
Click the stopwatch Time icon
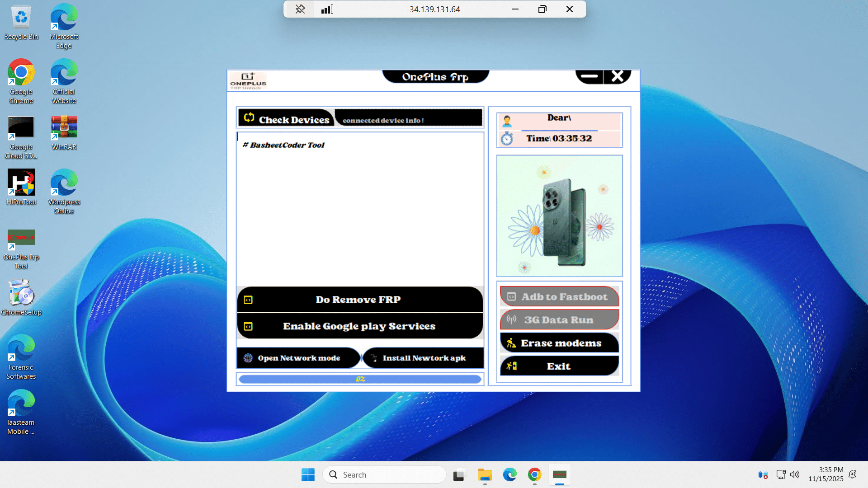tap(507, 138)
